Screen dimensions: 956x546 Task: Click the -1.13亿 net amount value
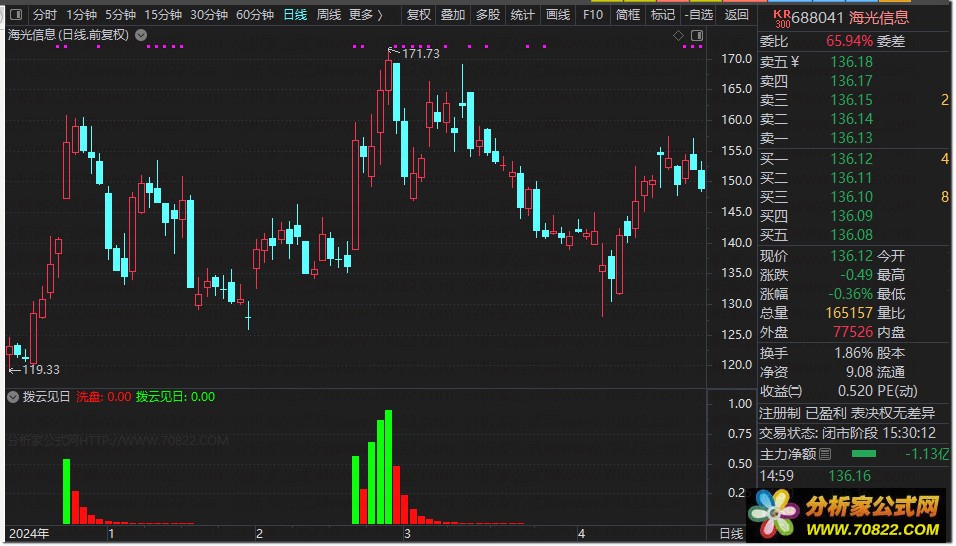(x=927, y=454)
